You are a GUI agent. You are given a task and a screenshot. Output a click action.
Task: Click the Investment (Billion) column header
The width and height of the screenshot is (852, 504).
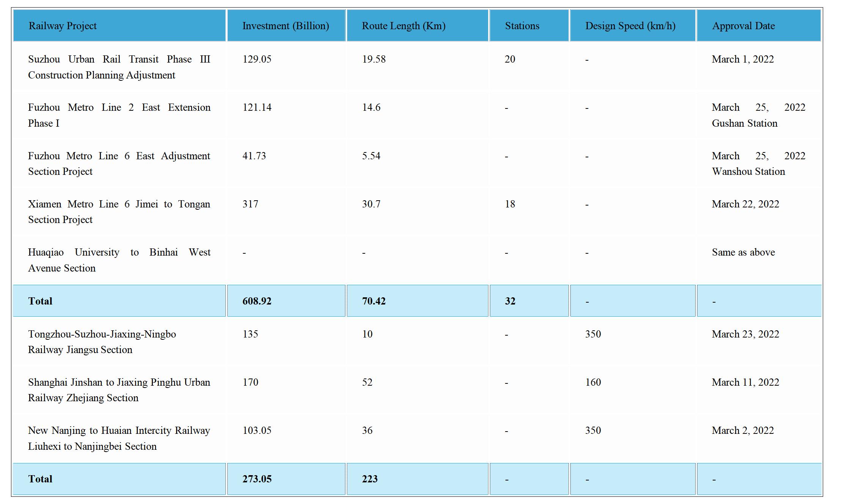point(285,26)
